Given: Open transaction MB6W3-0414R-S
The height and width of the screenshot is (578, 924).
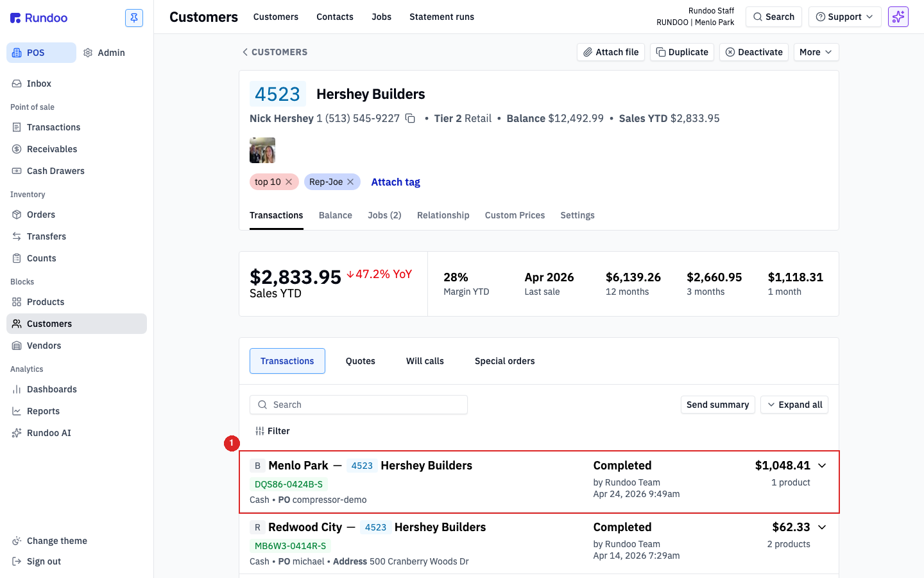Looking at the screenshot, I should point(291,546).
